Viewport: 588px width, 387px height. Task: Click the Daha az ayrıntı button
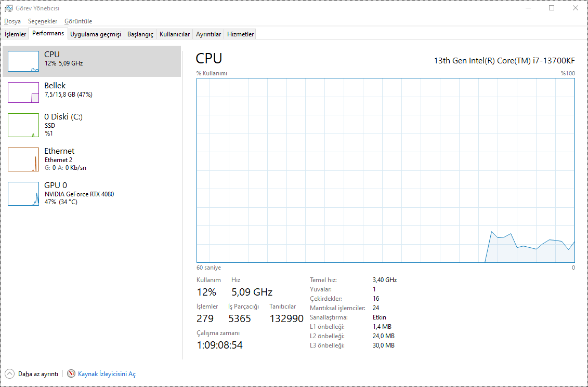38,373
